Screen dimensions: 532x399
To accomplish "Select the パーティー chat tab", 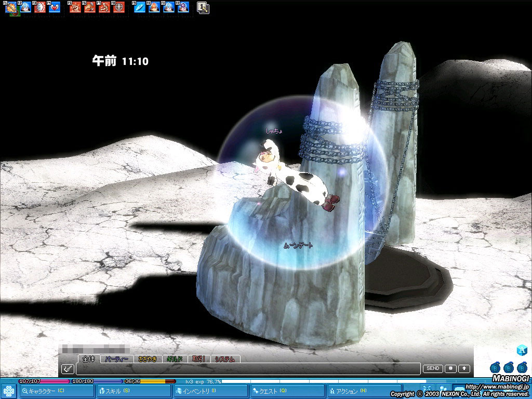I will [117, 359].
